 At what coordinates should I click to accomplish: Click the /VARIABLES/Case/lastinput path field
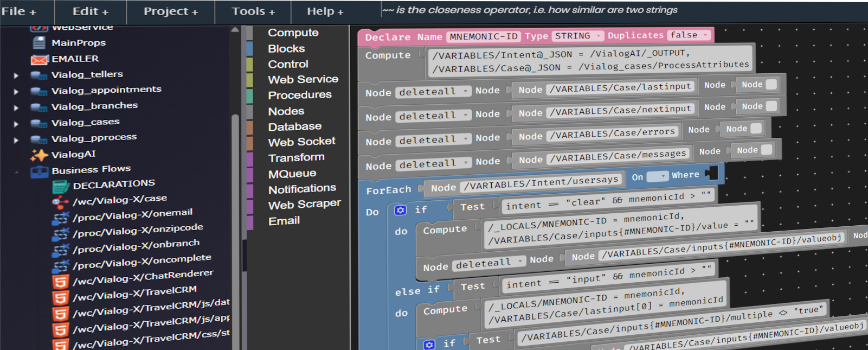[x=620, y=87]
